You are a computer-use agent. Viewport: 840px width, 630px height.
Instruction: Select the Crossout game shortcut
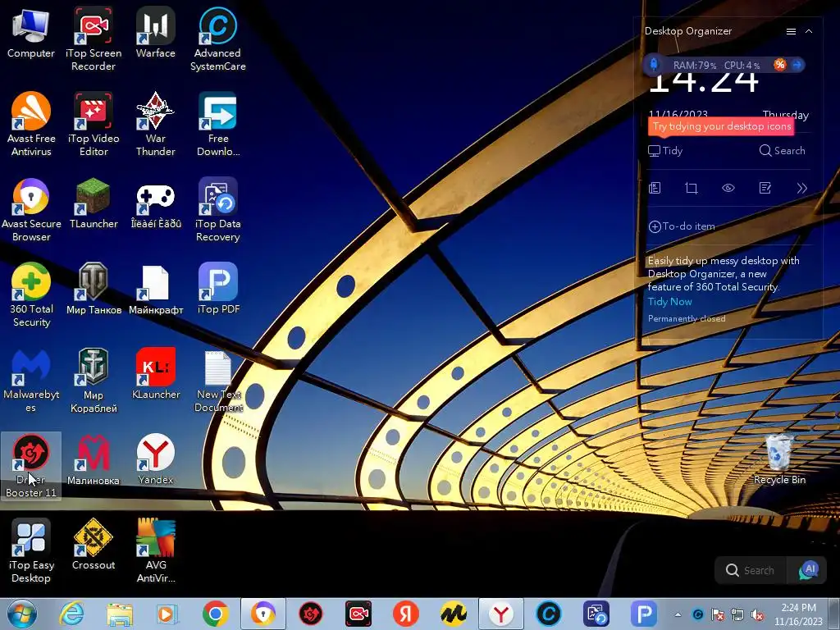94,545
